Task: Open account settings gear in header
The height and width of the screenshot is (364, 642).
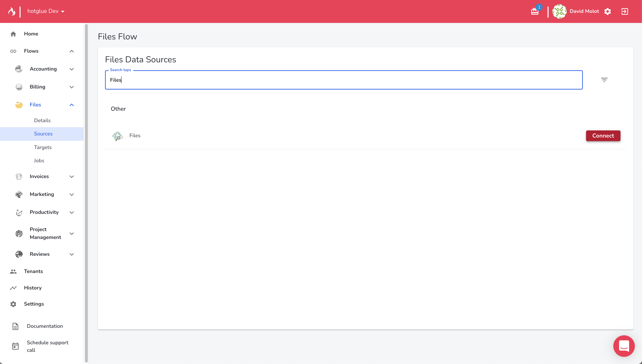Action: pyautogui.click(x=607, y=11)
